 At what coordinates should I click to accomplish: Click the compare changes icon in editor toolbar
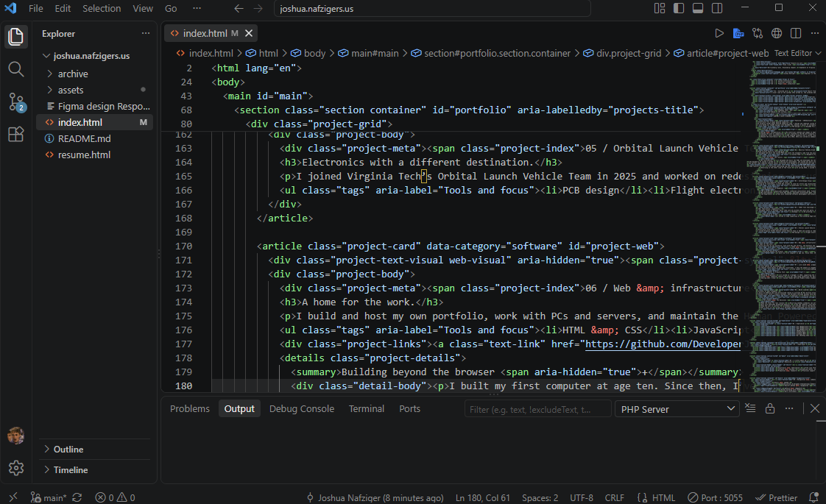758,33
